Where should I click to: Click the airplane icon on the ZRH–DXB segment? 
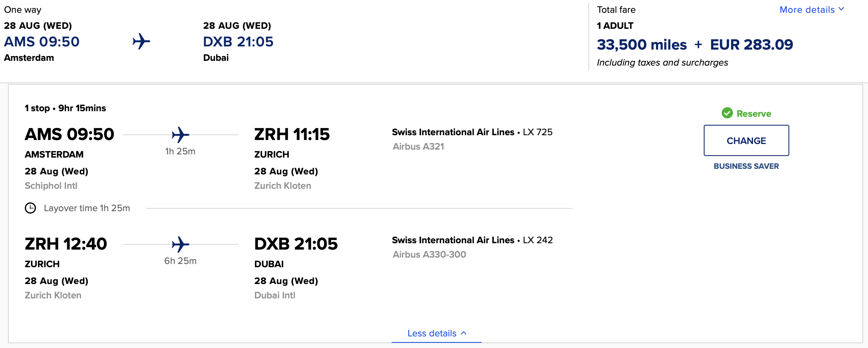(180, 244)
